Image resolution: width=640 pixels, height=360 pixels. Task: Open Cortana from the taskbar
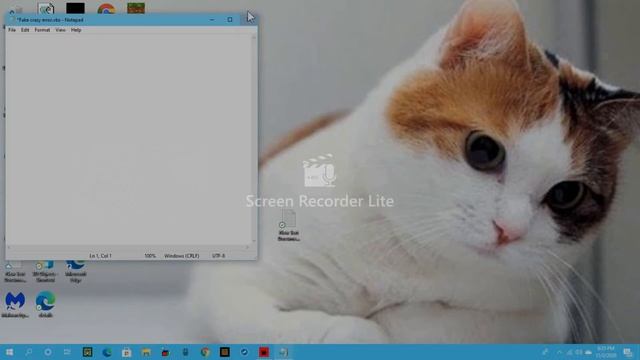pos(48,352)
